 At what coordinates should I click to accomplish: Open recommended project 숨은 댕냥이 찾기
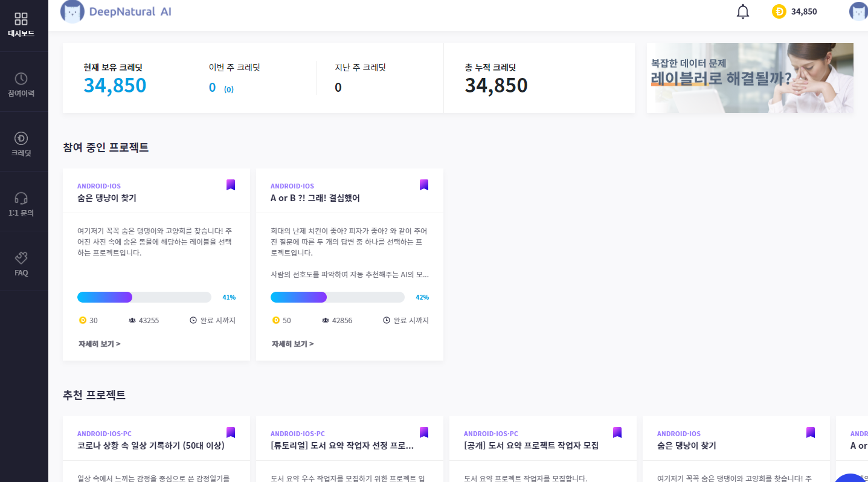687,446
